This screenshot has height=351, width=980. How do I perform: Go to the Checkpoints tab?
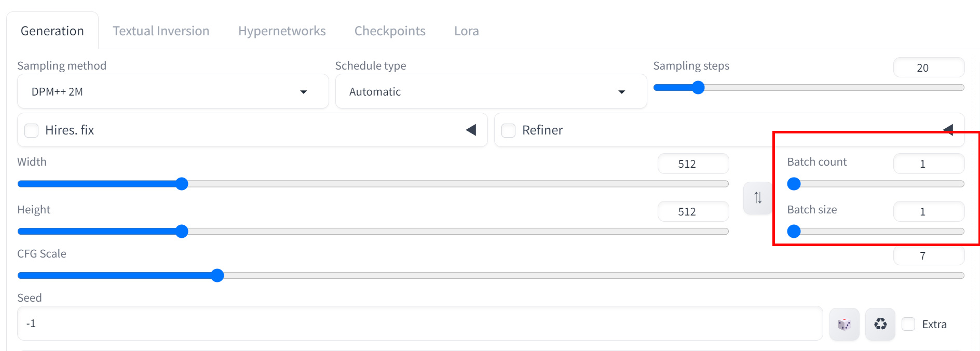pos(390,31)
